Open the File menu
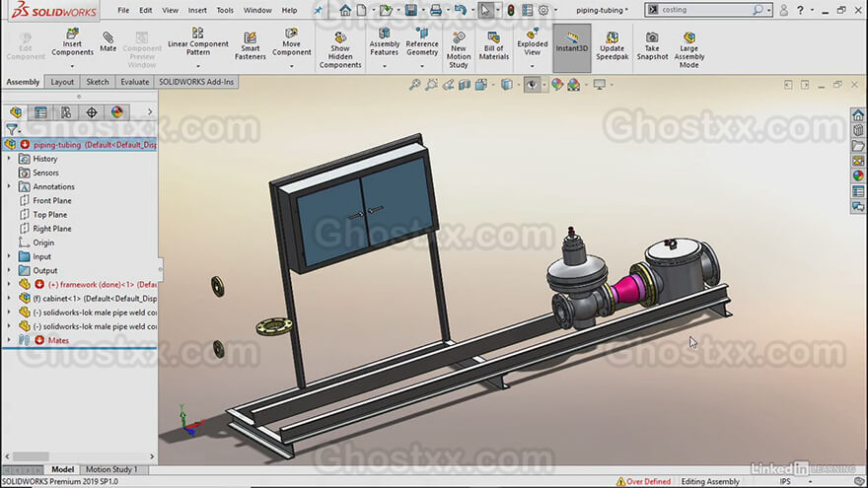 [x=123, y=10]
